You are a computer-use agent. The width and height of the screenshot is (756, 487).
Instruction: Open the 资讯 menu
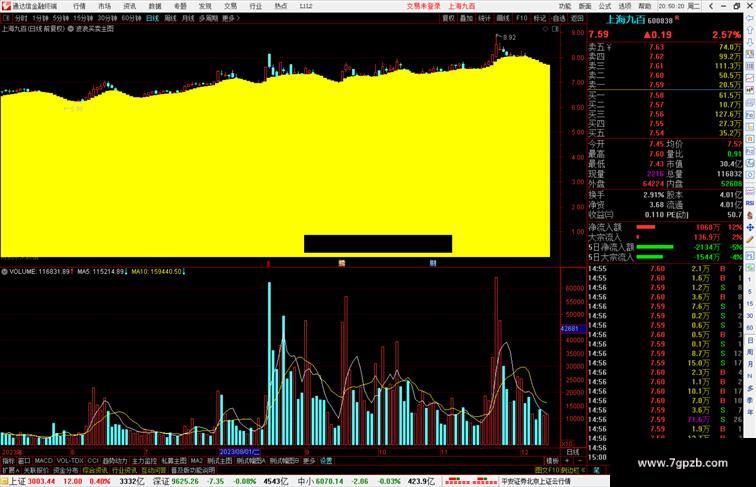click(129, 6)
